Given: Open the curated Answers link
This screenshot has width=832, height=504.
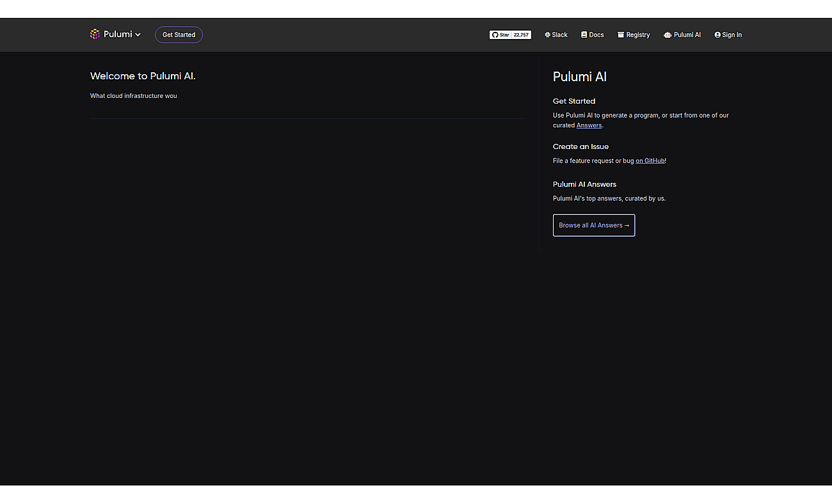Looking at the screenshot, I should click(x=589, y=125).
